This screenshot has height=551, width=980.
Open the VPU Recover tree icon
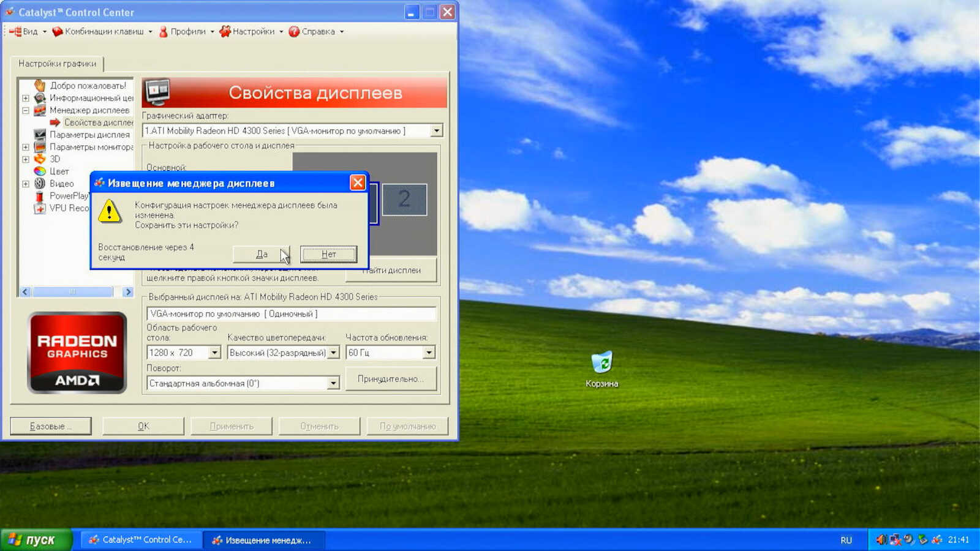(x=40, y=208)
